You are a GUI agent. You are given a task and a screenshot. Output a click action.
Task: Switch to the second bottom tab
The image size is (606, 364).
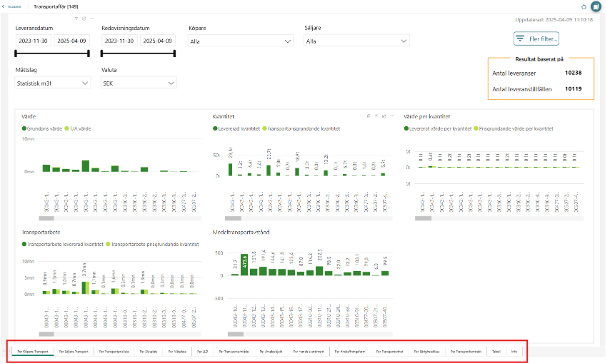click(x=73, y=351)
